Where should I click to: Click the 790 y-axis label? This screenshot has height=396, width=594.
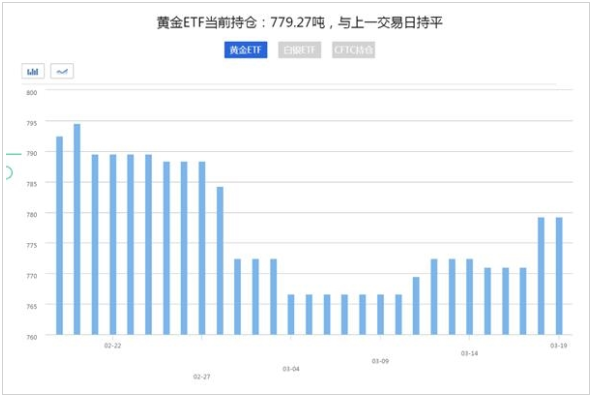click(x=32, y=153)
